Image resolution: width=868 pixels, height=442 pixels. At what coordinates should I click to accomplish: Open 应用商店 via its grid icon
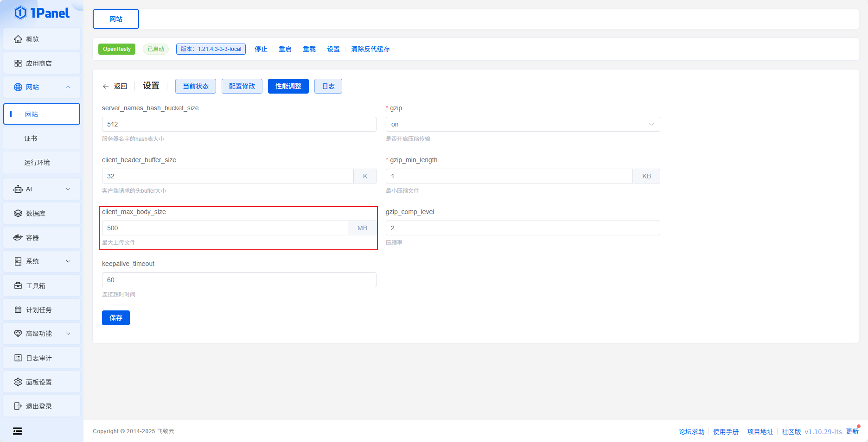(x=18, y=63)
